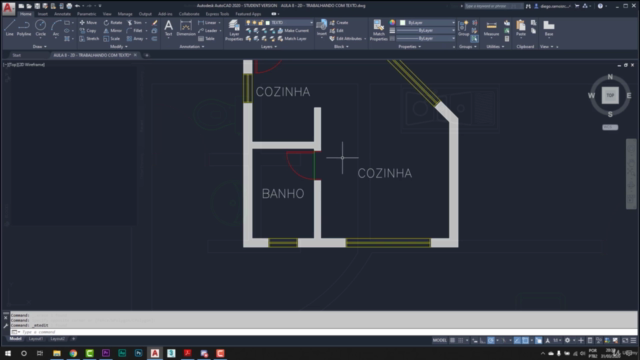Expand the Annotation panel
Screen dimensions: 640x360
click(192, 47)
